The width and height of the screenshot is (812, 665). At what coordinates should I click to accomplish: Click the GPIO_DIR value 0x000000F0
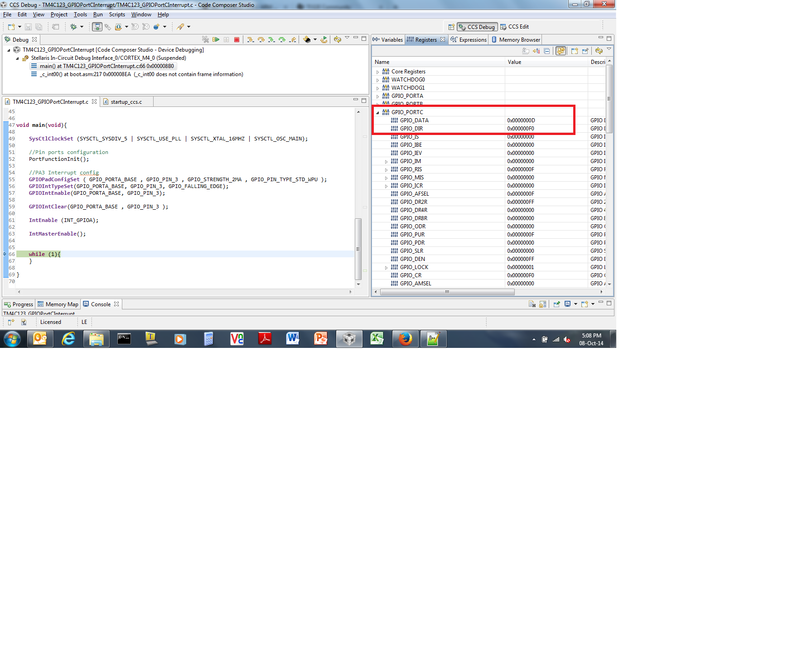click(521, 129)
